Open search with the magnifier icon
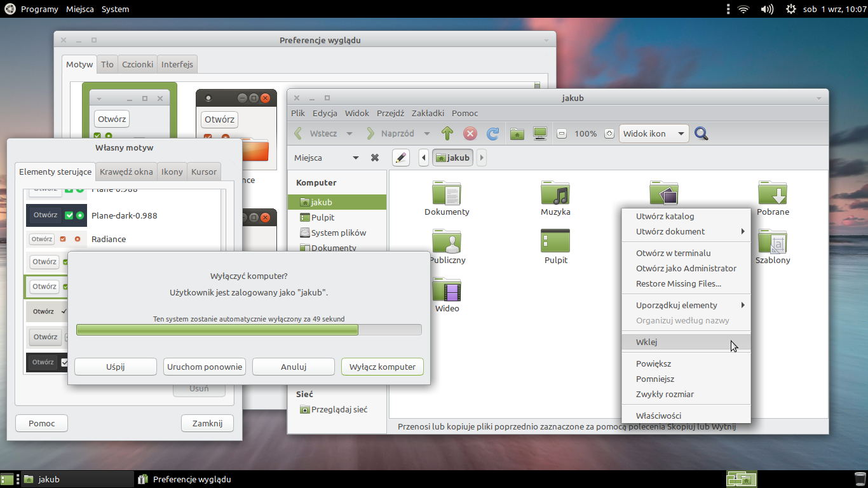The width and height of the screenshot is (868, 488). [x=701, y=133]
